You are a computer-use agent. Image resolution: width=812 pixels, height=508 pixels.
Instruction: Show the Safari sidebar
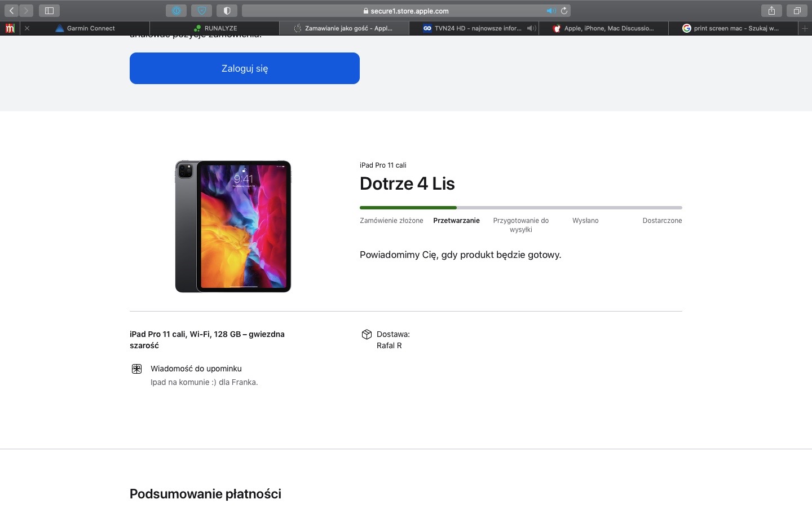[49, 11]
